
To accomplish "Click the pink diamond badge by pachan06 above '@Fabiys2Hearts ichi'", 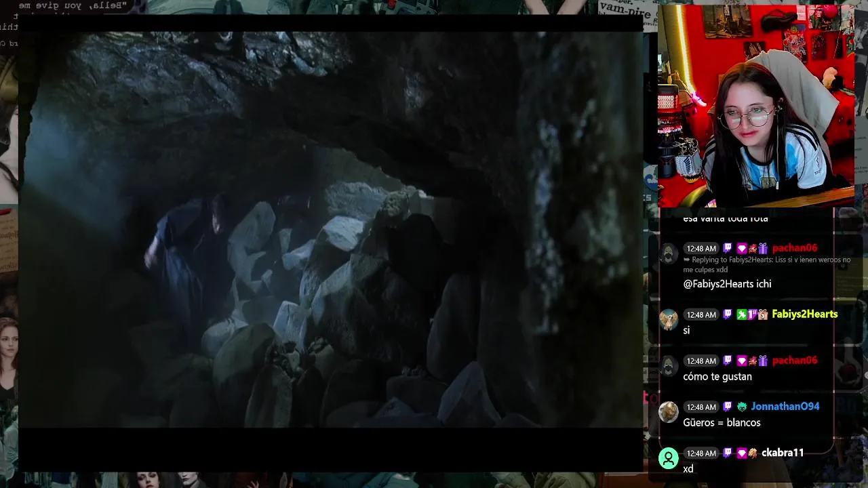I will tap(742, 248).
